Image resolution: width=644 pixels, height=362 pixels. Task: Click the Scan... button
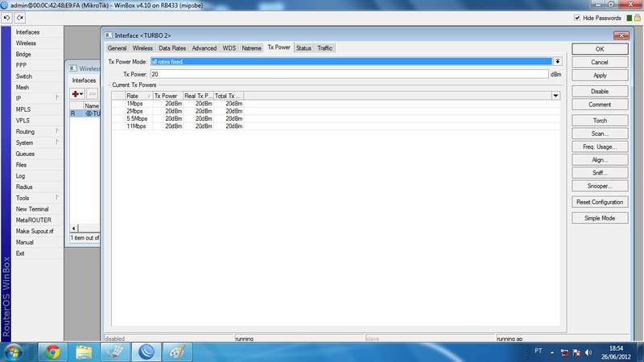coord(600,134)
